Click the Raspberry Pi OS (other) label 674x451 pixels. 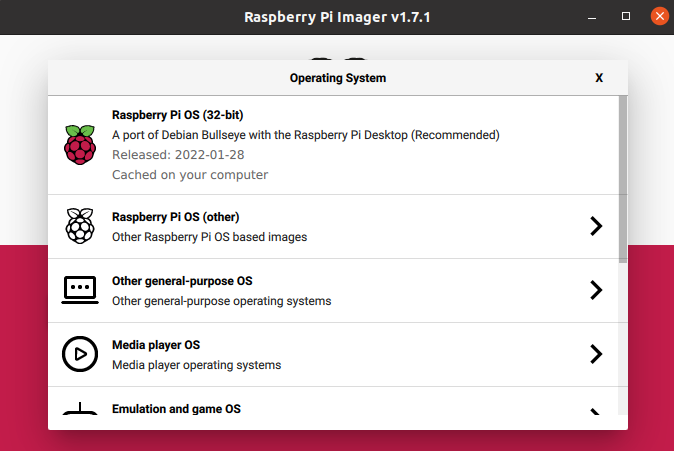pyautogui.click(x=175, y=217)
